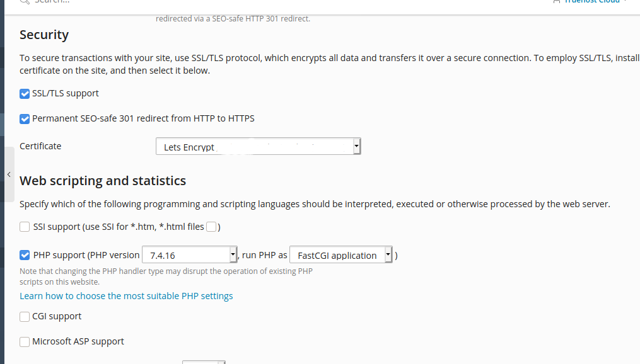Enable the SSI support checkbox
This screenshot has height=364, width=640.
coord(25,227)
